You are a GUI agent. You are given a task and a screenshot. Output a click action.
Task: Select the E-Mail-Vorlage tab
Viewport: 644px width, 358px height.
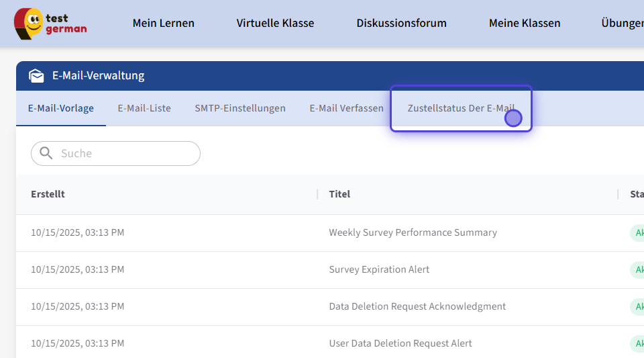click(x=61, y=108)
